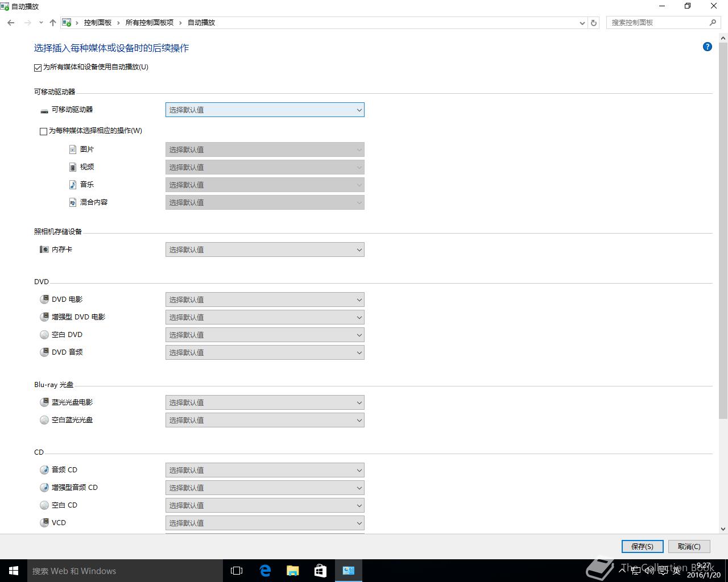Screen dimensions: 728x582
Task: Click the vertical scrollbar thumb
Action: click(x=723, y=230)
